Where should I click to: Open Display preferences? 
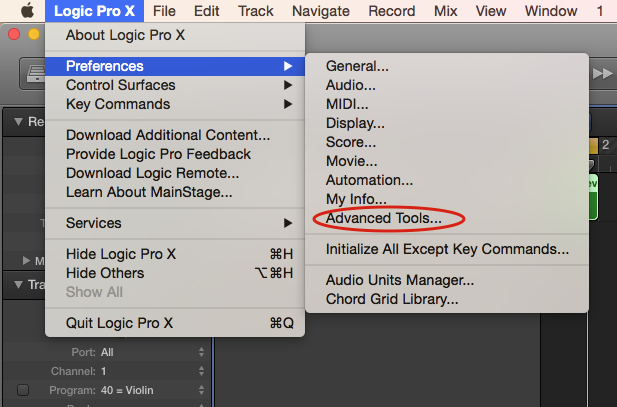[447, 123]
